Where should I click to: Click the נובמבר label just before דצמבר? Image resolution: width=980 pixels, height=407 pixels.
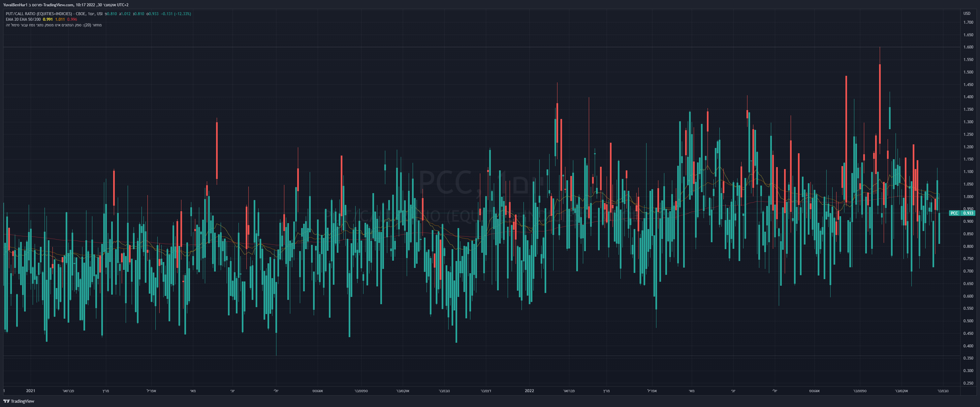[444, 391]
